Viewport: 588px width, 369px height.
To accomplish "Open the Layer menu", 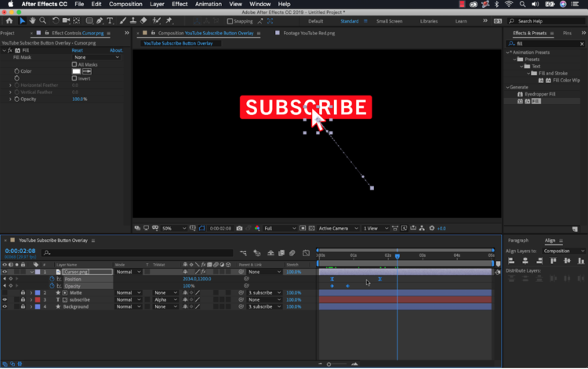I will point(157,4).
